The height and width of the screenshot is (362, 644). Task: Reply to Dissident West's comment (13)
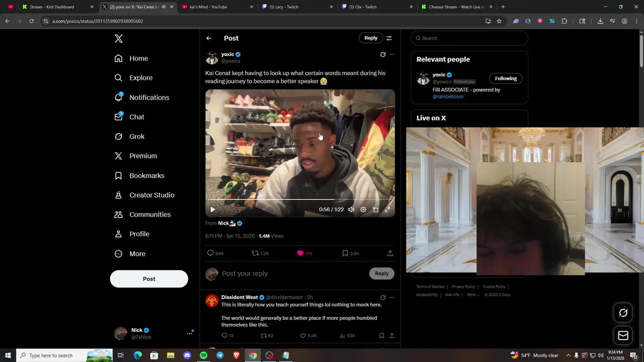(227, 335)
